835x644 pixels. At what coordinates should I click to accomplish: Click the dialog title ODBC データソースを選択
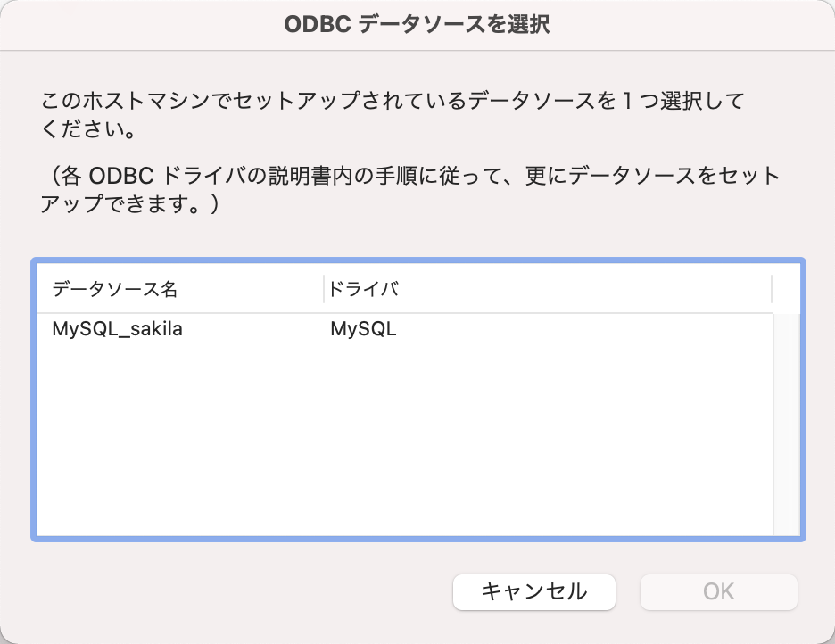coord(417,25)
